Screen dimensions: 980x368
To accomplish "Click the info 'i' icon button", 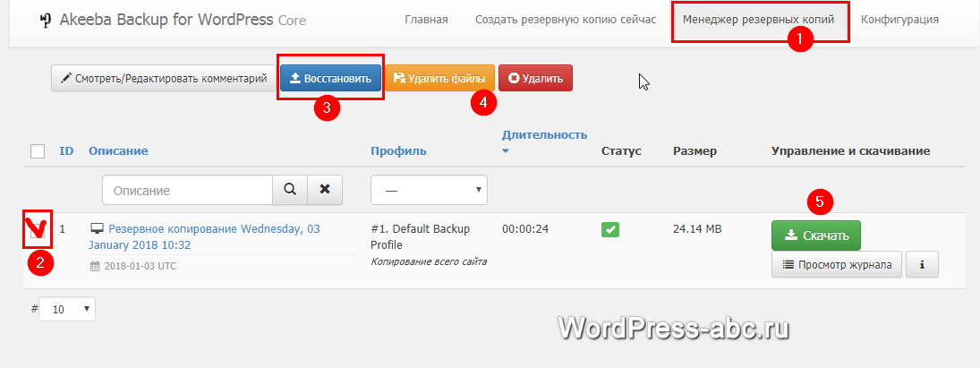I will pyautogui.click(x=922, y=264).
